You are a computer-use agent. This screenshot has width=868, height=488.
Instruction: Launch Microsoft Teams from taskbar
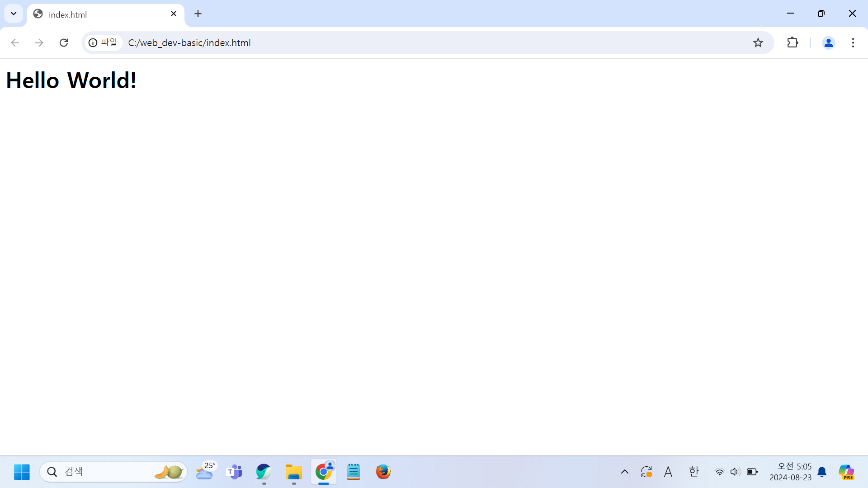click(234, 472)
